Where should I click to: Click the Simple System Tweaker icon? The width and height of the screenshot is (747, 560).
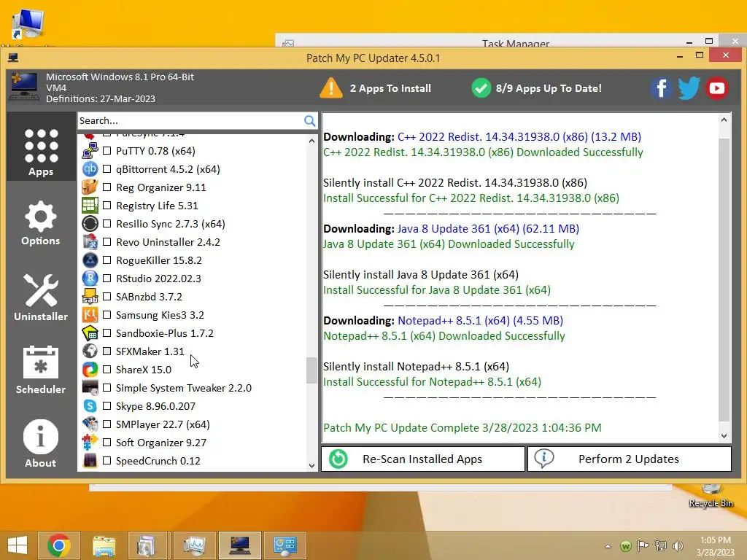point(90,388)
